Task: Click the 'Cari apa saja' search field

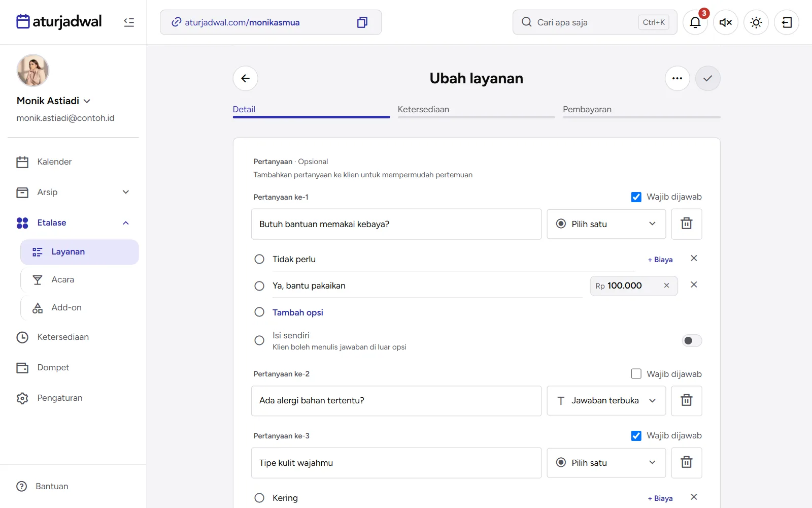Action: point(595,22)
